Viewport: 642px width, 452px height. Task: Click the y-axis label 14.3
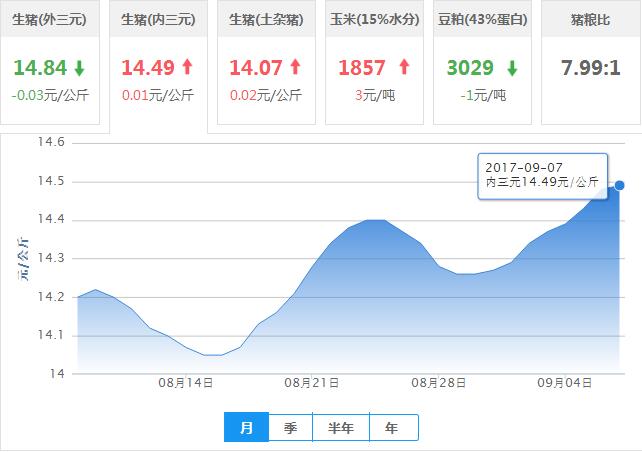pos(51,258)
